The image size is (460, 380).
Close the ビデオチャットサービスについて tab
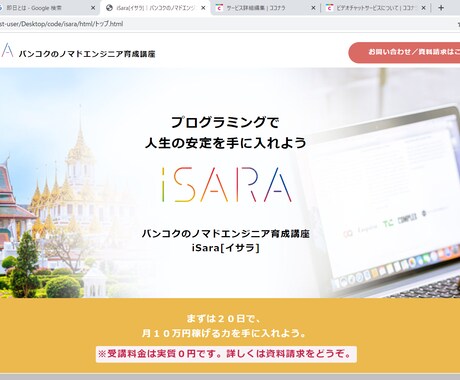424,8
